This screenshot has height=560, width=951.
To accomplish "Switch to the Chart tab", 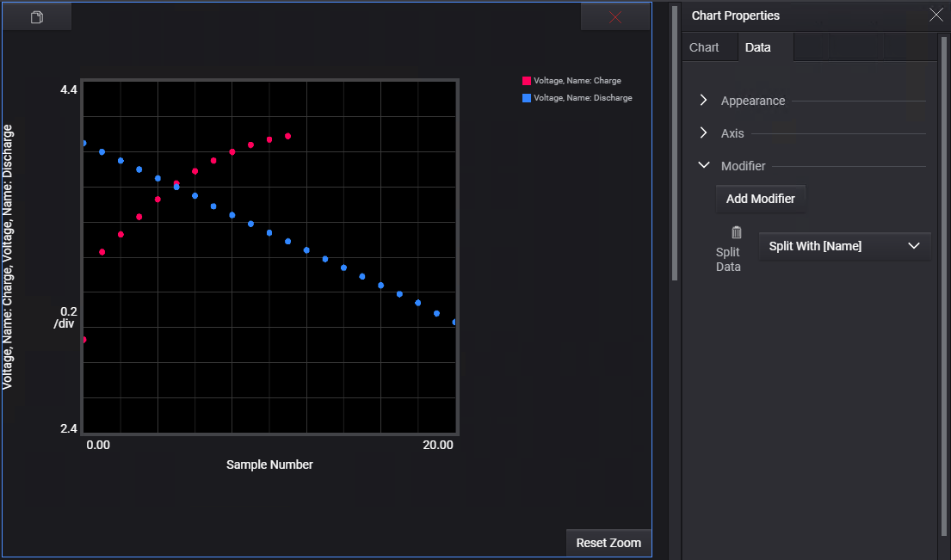I will (x=703, y=47).
